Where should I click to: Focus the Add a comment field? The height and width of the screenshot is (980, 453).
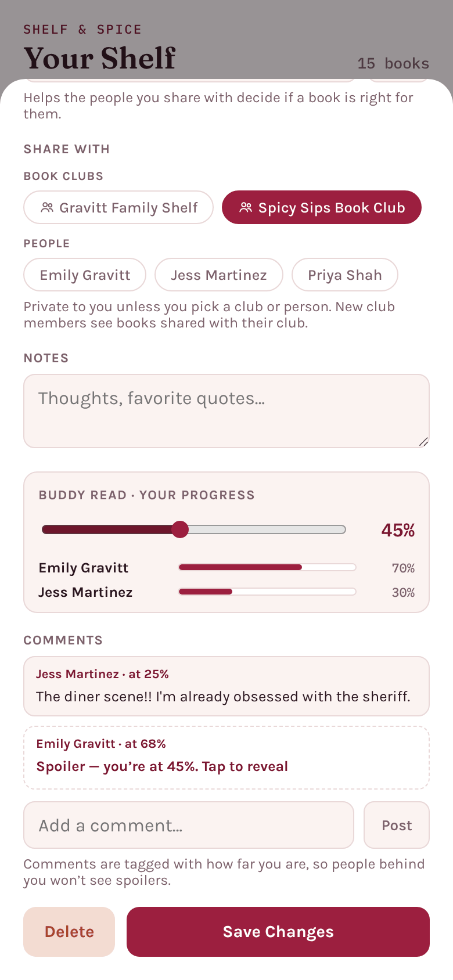[189, 825]
